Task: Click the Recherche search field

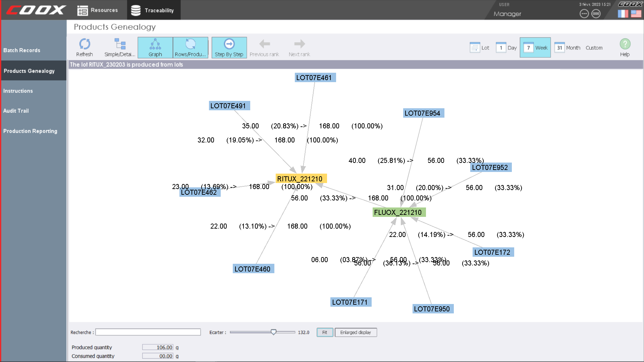Action: tap(148, 332)
